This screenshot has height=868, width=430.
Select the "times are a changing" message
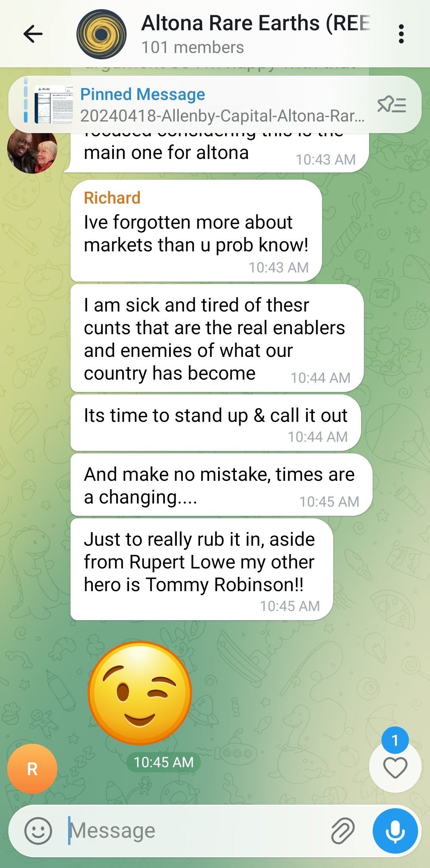221,485
